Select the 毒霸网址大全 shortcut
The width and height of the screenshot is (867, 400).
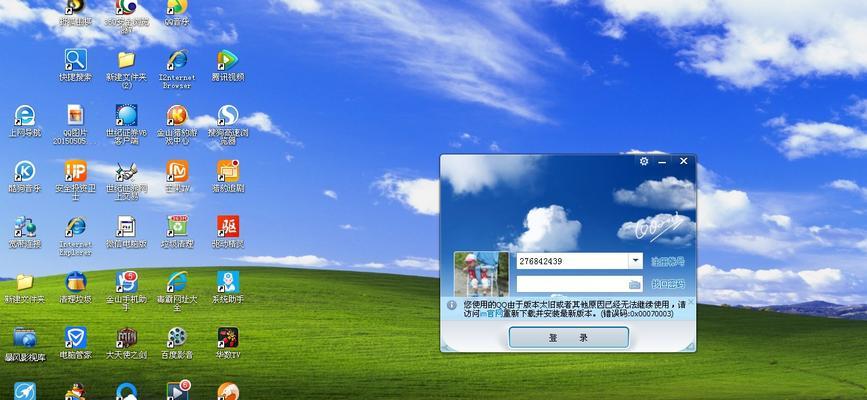tap(177, 290)
